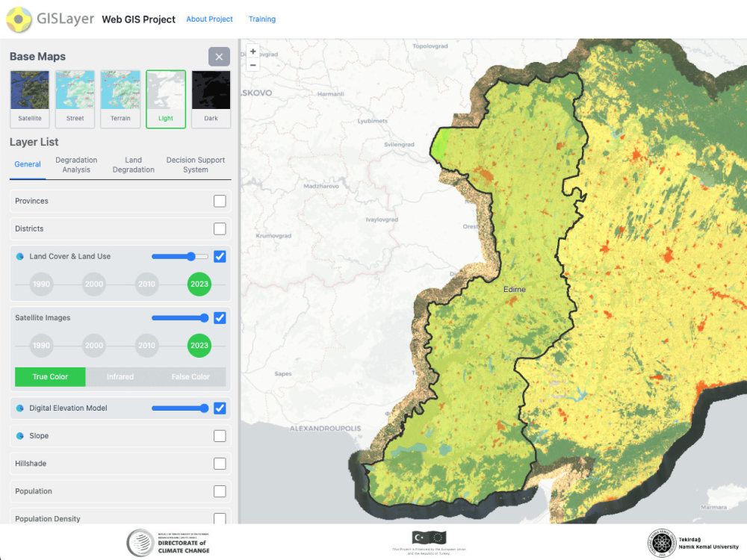Click the Land Cover & Land Use legend icon
This screenshot has width=747, height=560.
pyautogui.click(x=20, y=256)
